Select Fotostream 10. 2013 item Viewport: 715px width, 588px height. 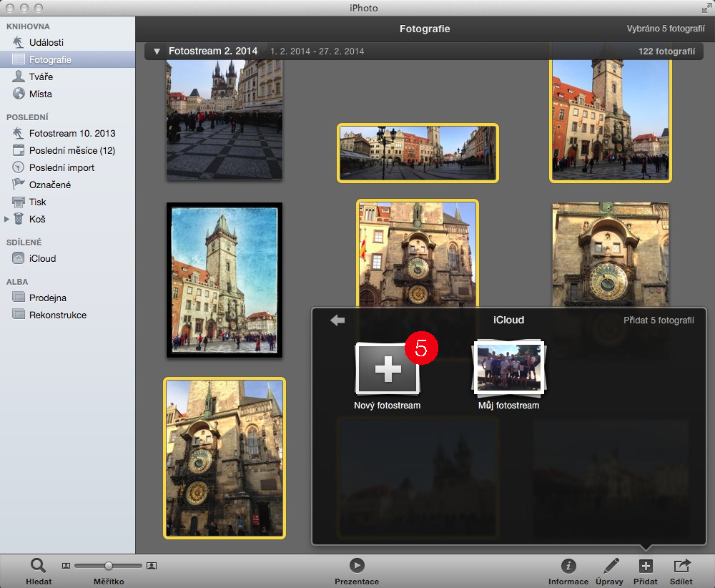tap(71, 133)
